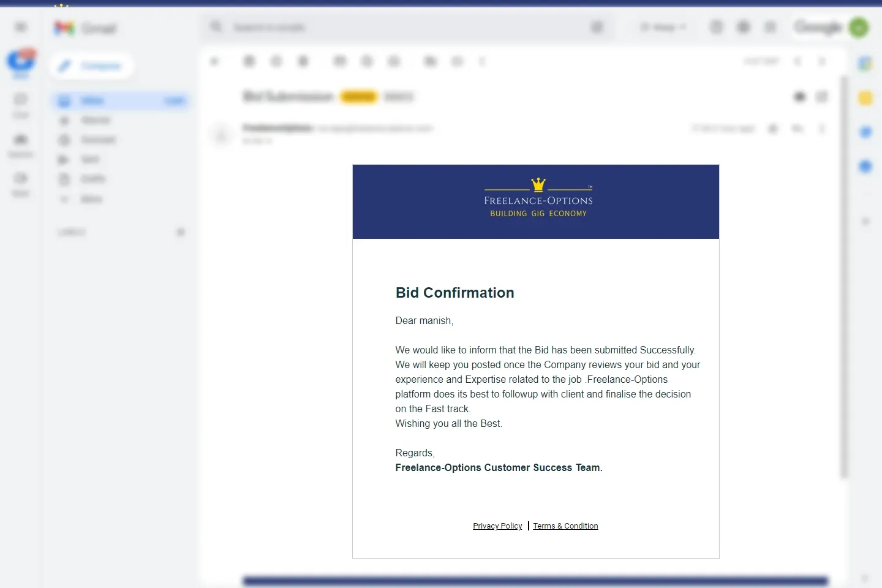Click the email vertical scrollbar
Image resolution: width=882 pixels, height=588 pixels.
pyautogui.click(x=844, y=276)
